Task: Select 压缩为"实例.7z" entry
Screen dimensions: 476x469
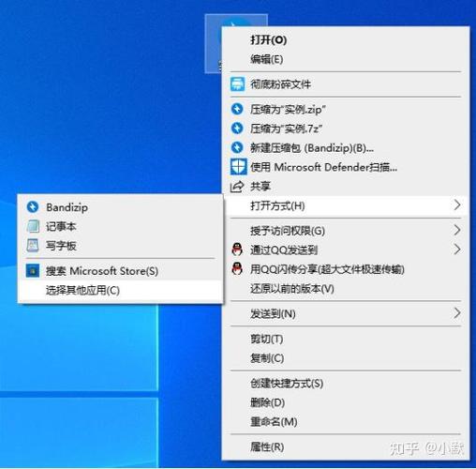Action: [346, 129]
